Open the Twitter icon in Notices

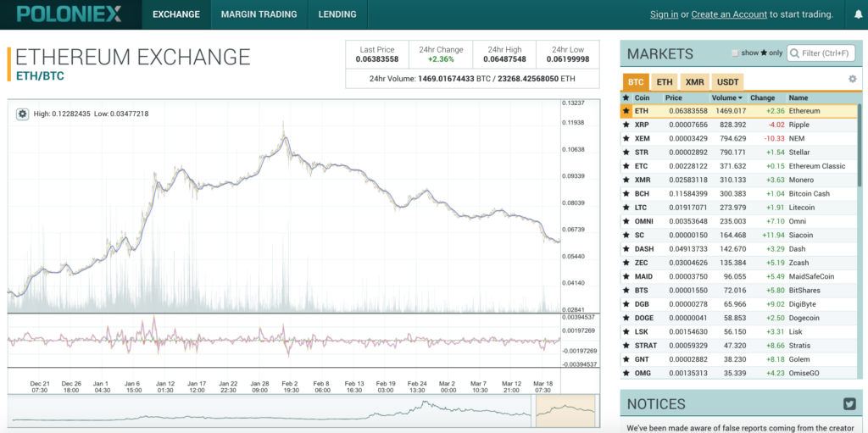tap(849, 404)
